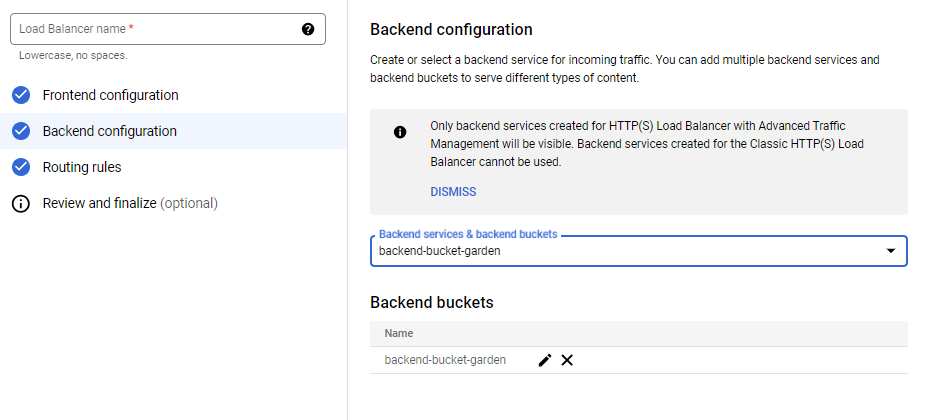Remove backend-bucket-garden using the X icon

[567, 360]
